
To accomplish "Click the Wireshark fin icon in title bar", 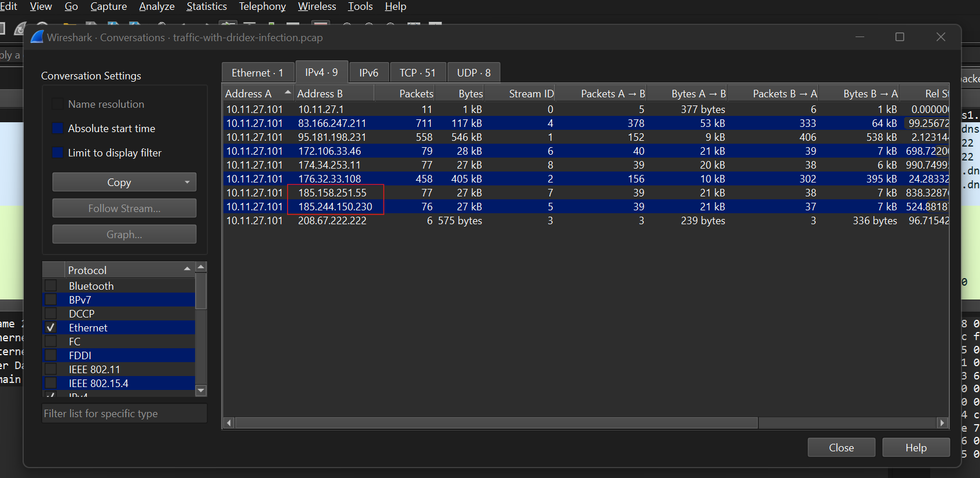I will (37, 37).
